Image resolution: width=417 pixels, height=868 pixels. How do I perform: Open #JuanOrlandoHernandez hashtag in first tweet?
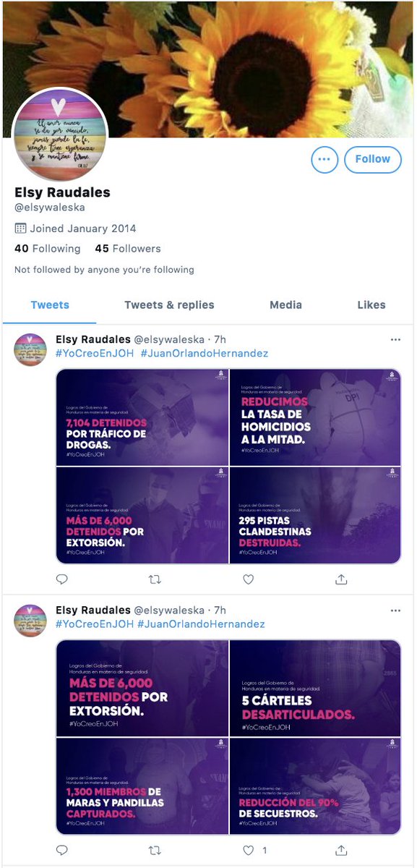click(x=205, y=354)
